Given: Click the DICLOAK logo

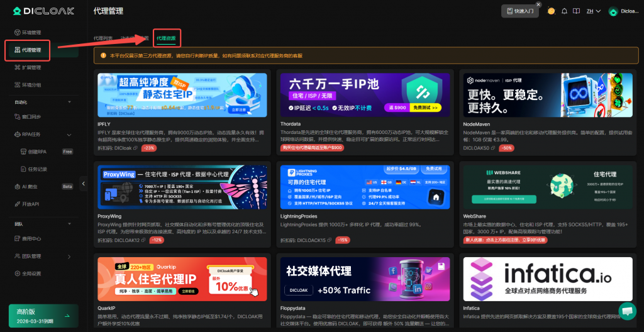Looking at the screenshot, I should [43, 11].
